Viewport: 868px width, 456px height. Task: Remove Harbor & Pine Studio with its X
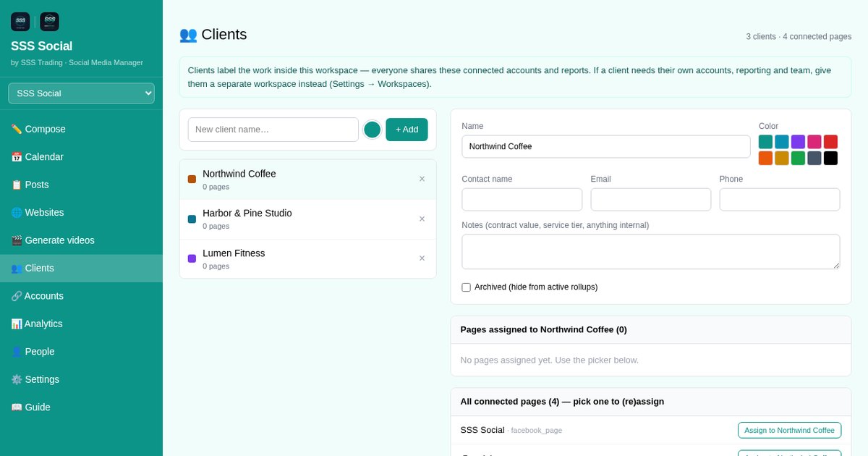pyautogui.click(x=422, y=219)
